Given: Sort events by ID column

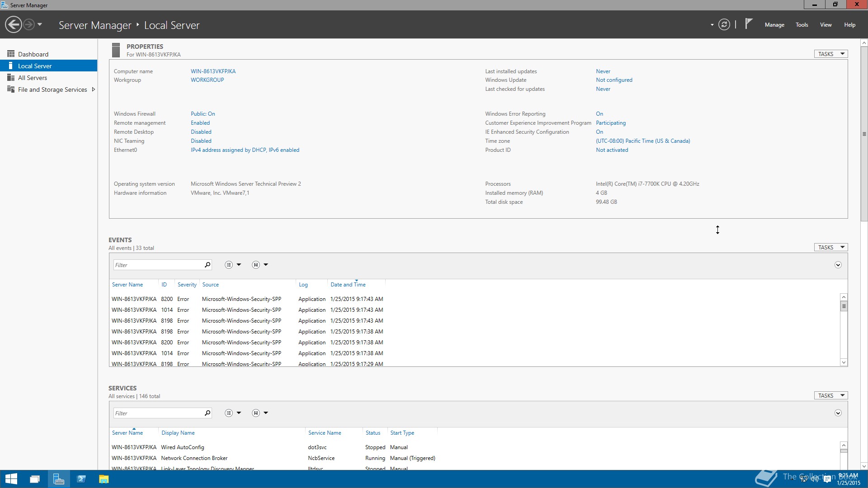Looking at the screenshot, I should [164, 285].
